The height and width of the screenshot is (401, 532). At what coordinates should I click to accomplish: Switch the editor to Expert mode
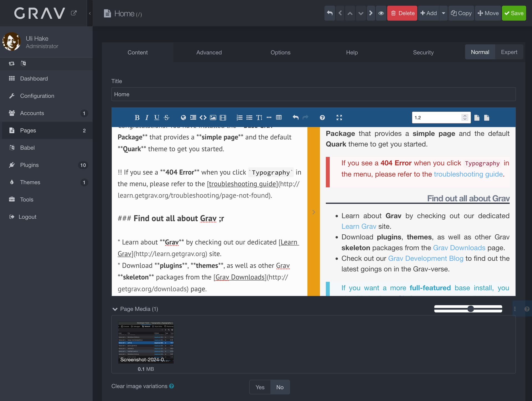[x=509, y=52]
